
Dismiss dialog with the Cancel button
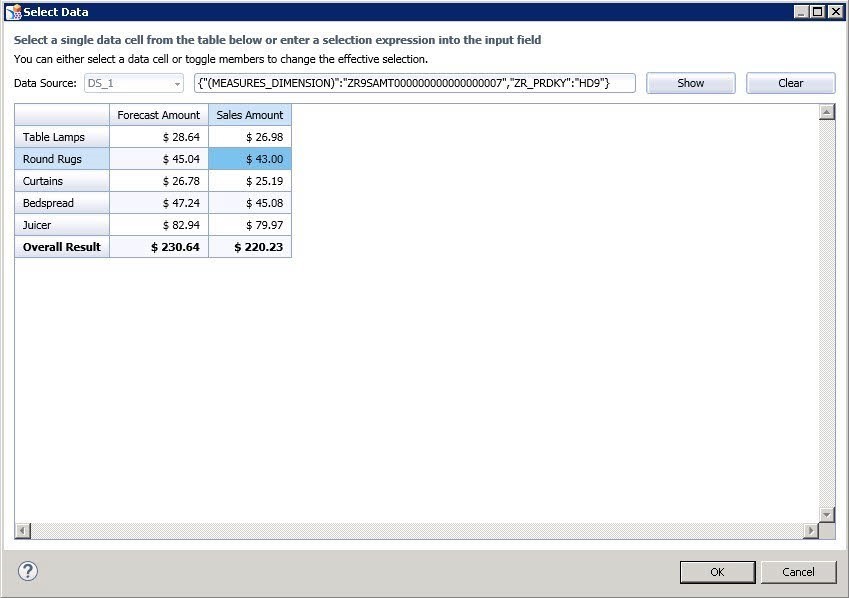pyautogui.click(x=798, y=572)
